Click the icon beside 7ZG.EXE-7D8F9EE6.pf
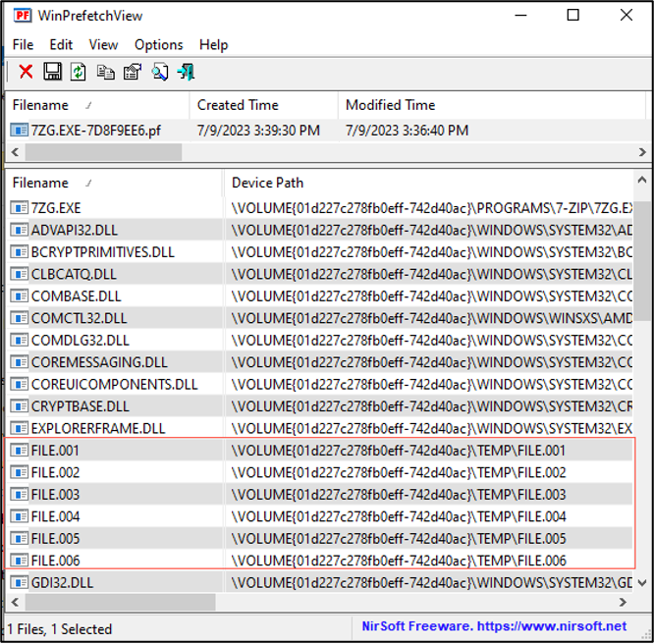 (20, 131)
